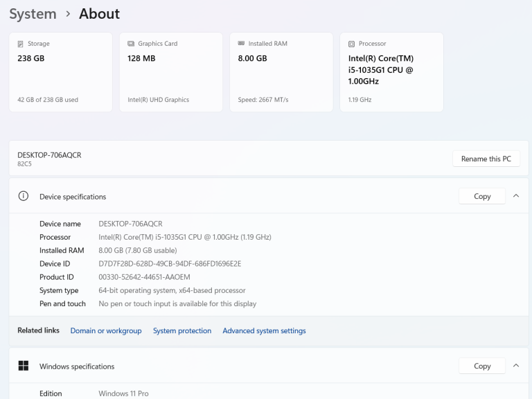Click the Installed RAM icon
The width and height of the screenshot is (532, 399).
click(x=241, y=44)
